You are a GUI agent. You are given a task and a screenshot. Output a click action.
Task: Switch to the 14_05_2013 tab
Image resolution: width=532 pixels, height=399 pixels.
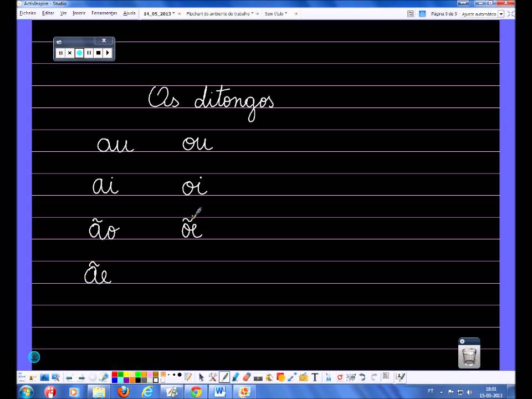pyautogui.click(x=159, y=14)
